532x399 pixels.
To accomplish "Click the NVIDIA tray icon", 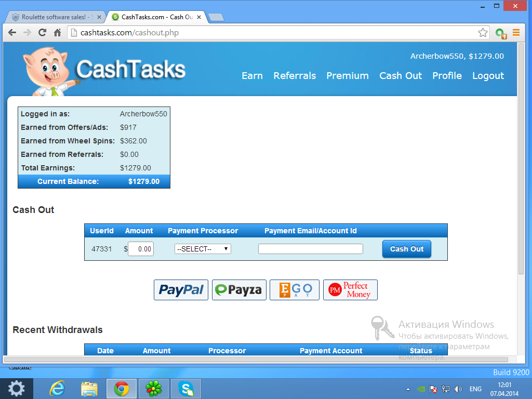I will click(420, 389).
